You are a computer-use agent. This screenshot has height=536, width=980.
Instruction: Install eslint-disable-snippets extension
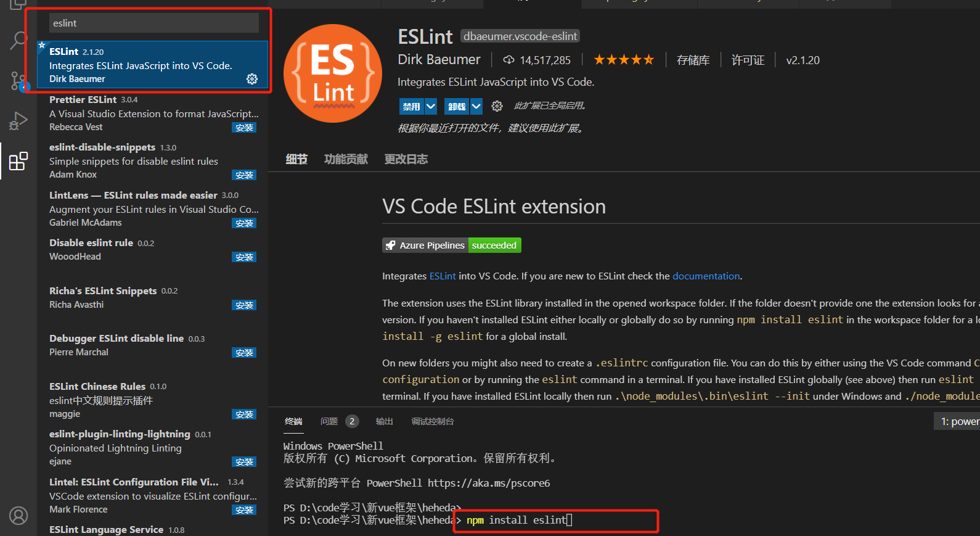[244, 175]
